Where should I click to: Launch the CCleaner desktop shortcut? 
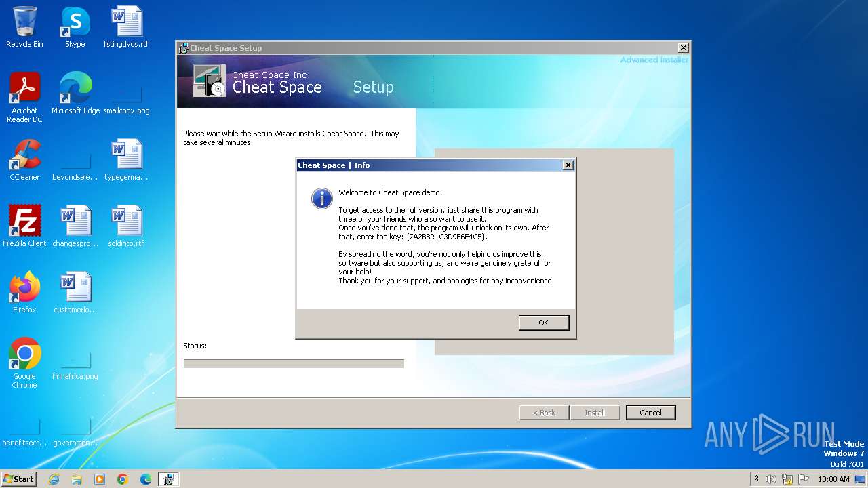pyautogui.click(x=24, y=160)
